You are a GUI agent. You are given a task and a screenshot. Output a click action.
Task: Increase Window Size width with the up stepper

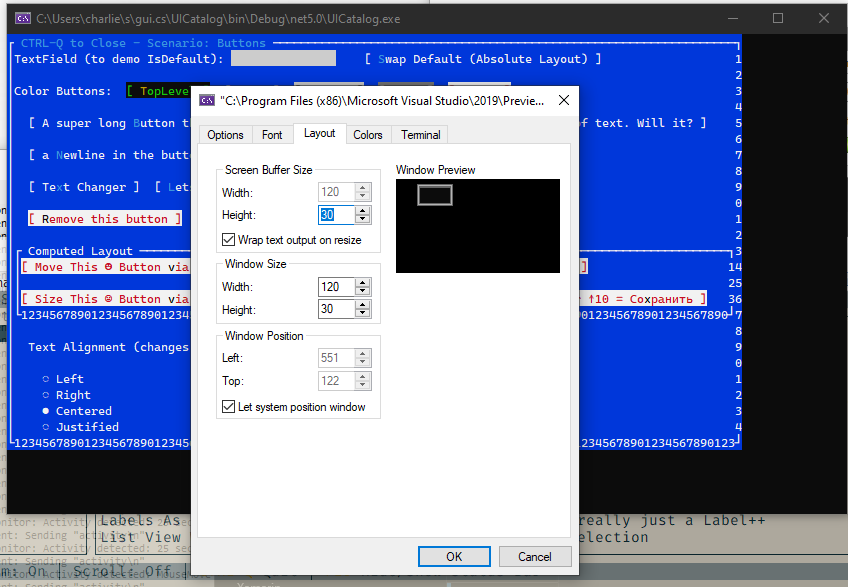(x=361, y=282)
